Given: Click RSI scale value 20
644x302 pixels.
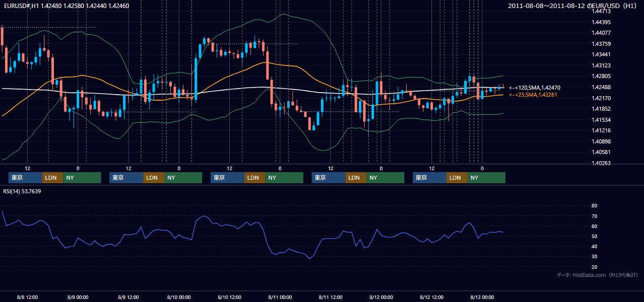Looking at the screenshot, I should click(x=594, y=267).
